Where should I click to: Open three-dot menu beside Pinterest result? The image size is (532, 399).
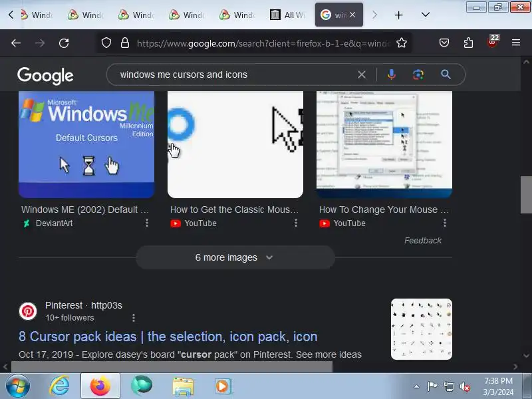[134, 318]
